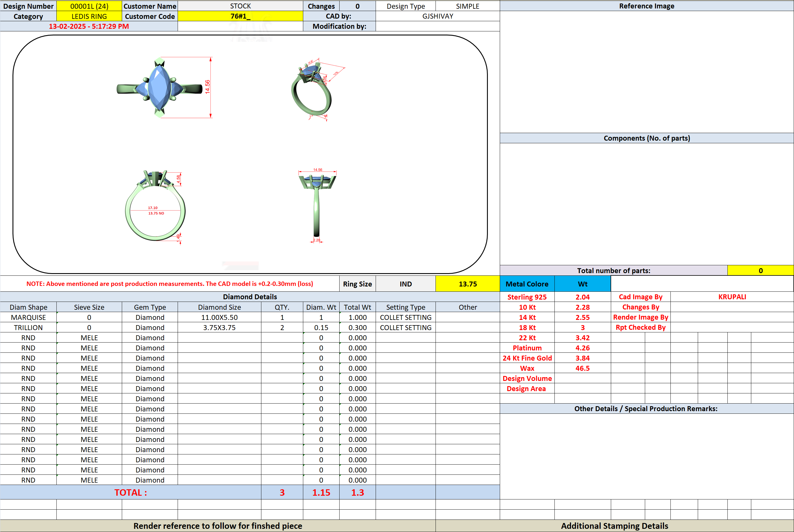Select the MARQUISE diamond shape cell
794x532 pixels.
tap(28, 317)
